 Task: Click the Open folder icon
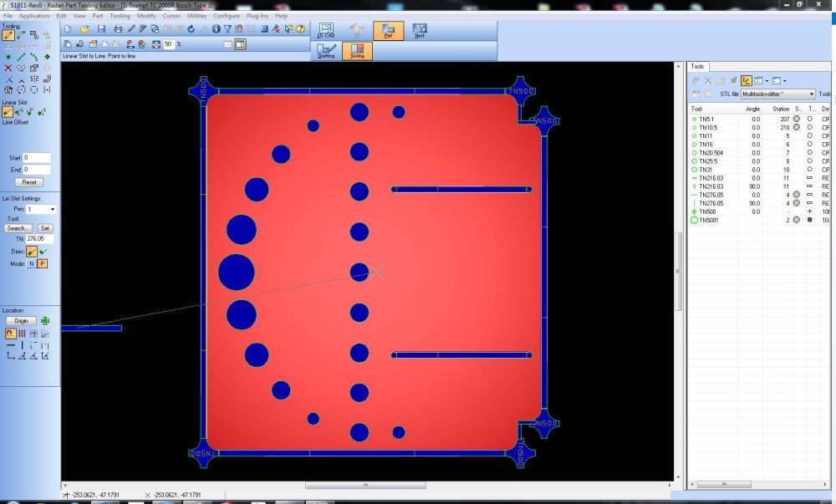coord(84,28)
